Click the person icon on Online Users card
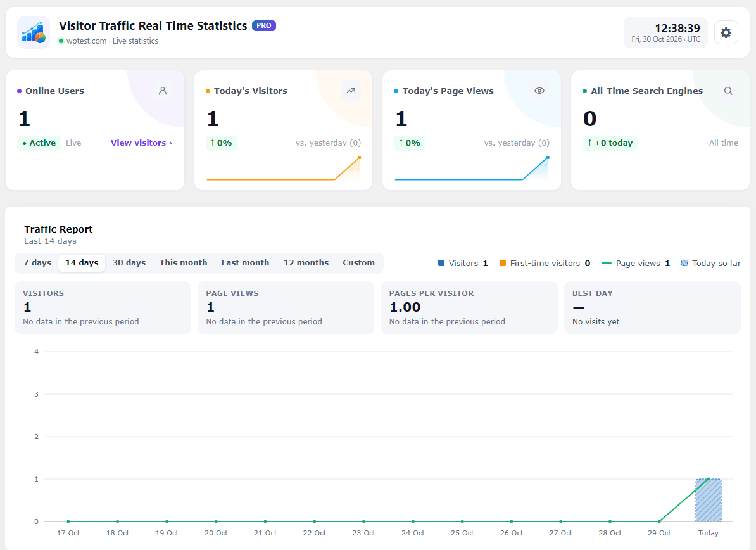This screenshot has width=756, height=550. pyautogui.click(x=163, y=91)
